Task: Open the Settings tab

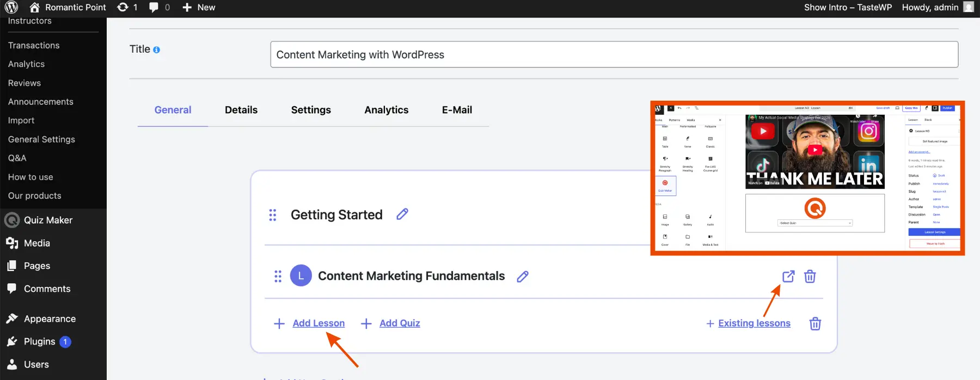Action: (311, 110)
